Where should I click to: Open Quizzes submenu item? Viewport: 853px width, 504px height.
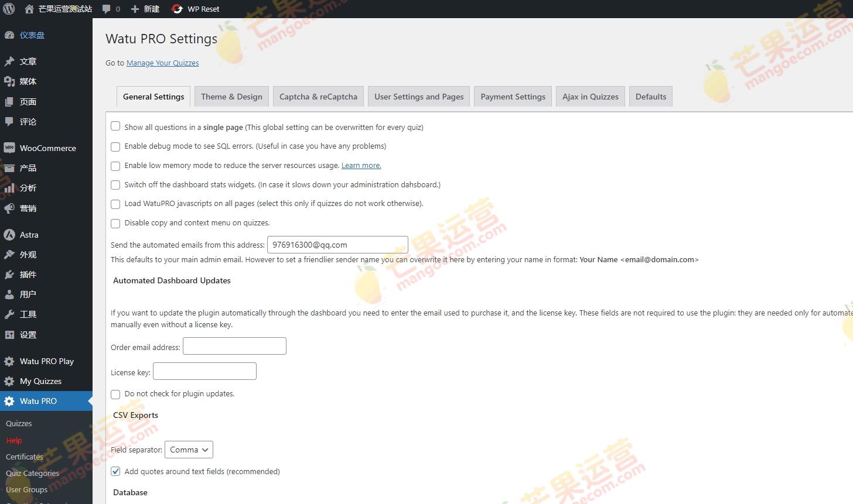click(x=19, y=423)
